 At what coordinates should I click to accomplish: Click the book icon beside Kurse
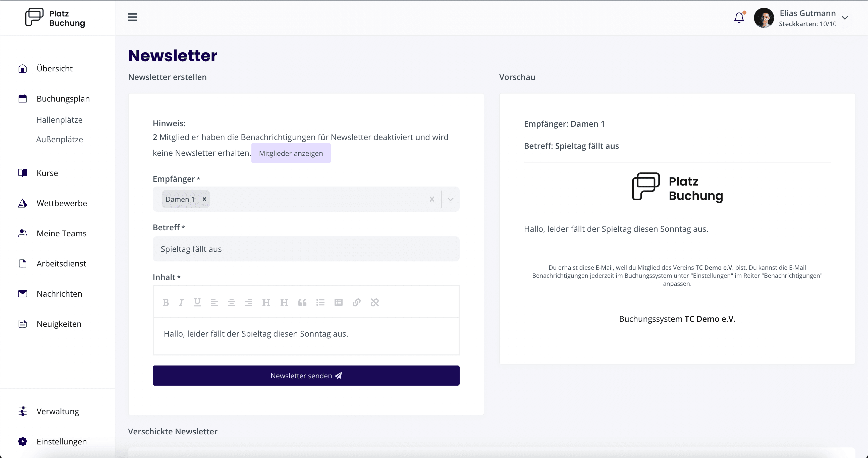pyautogui.click(x=23, y=173)
